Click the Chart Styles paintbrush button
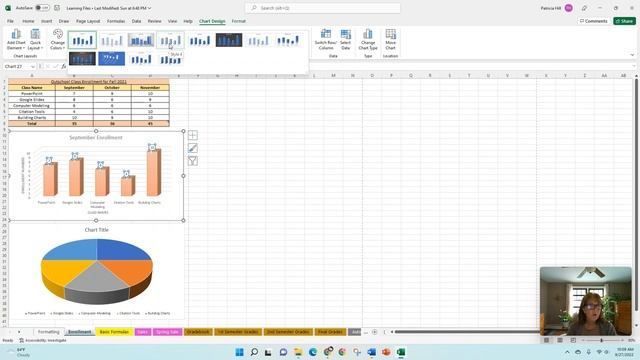 (193, 148)
